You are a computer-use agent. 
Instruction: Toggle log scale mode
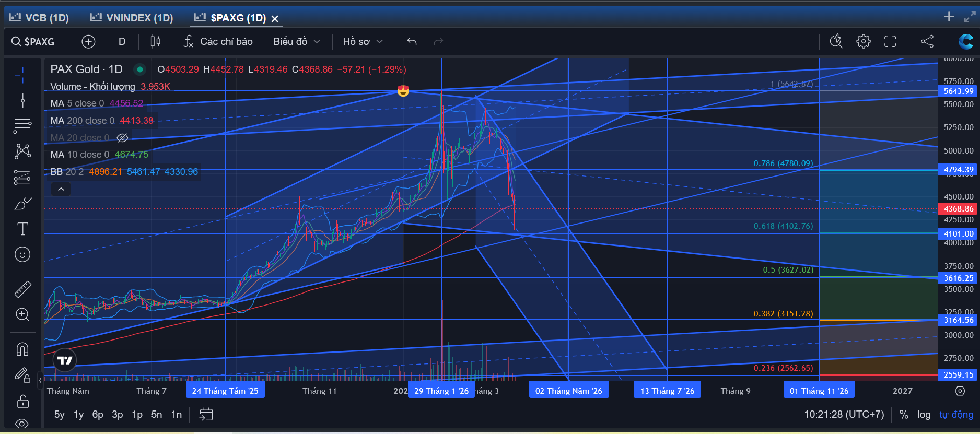[924, 415]
